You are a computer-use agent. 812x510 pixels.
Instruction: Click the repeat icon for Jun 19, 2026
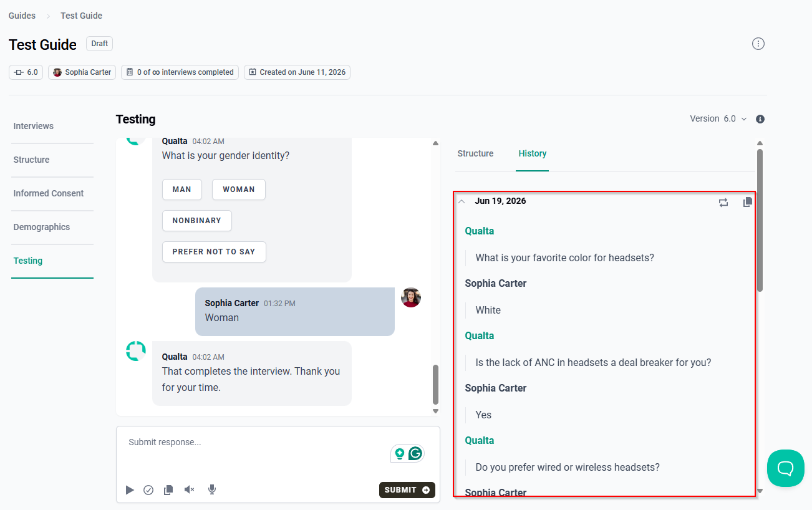[x=723, y=203]
